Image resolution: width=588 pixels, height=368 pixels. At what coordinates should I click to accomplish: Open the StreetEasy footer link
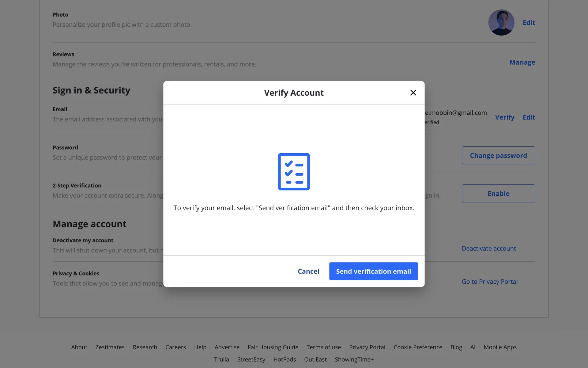tap(251, 359)
